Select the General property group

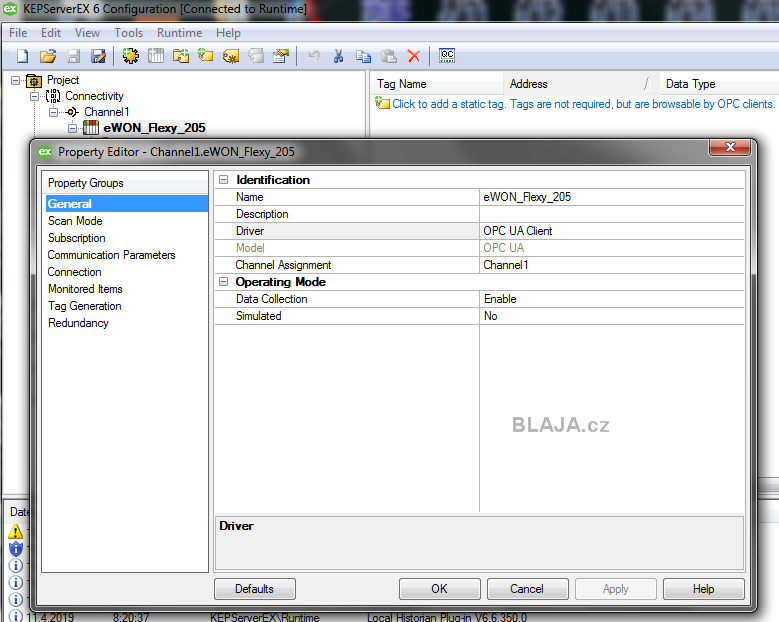pyautogui.click(x=127, y=204)
